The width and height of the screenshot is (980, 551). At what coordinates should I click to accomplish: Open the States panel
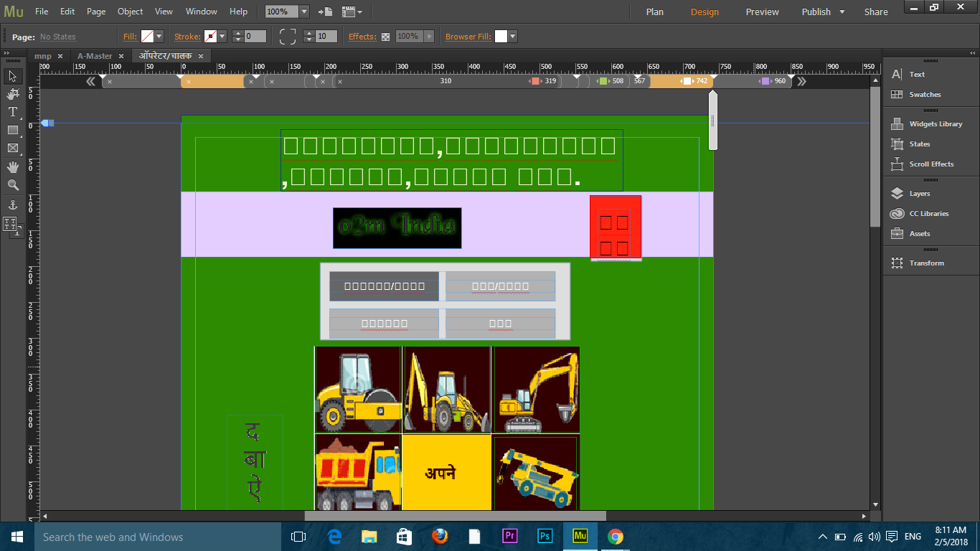(x=920, y=143)
